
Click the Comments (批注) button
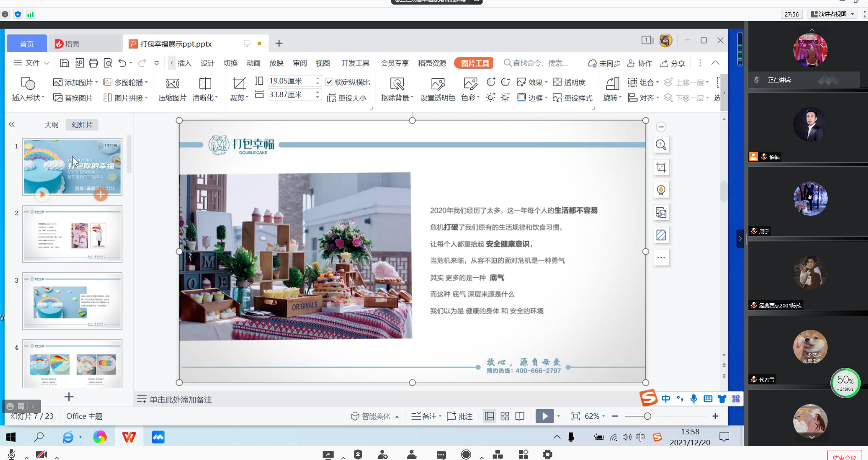pos(460,416)
